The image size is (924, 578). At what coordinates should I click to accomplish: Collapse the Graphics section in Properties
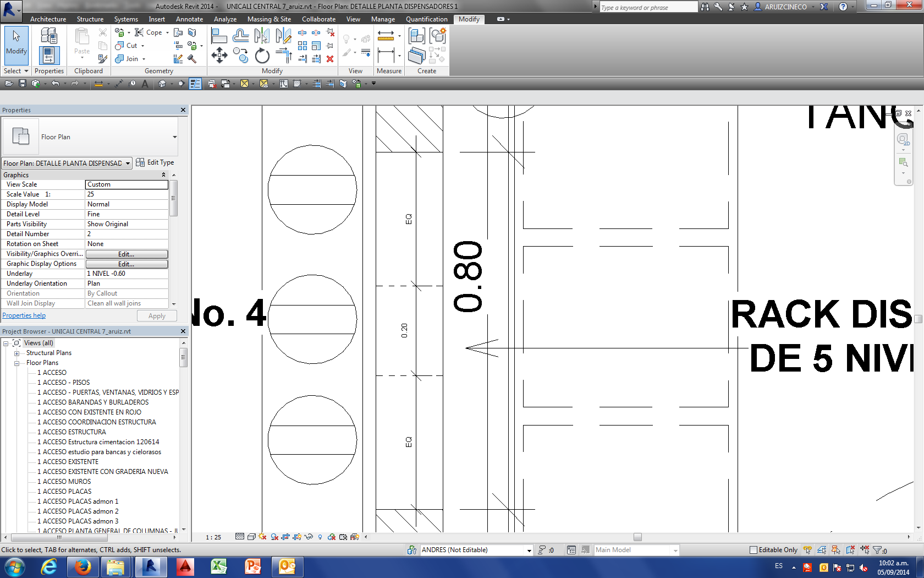(x=163, y=175)
